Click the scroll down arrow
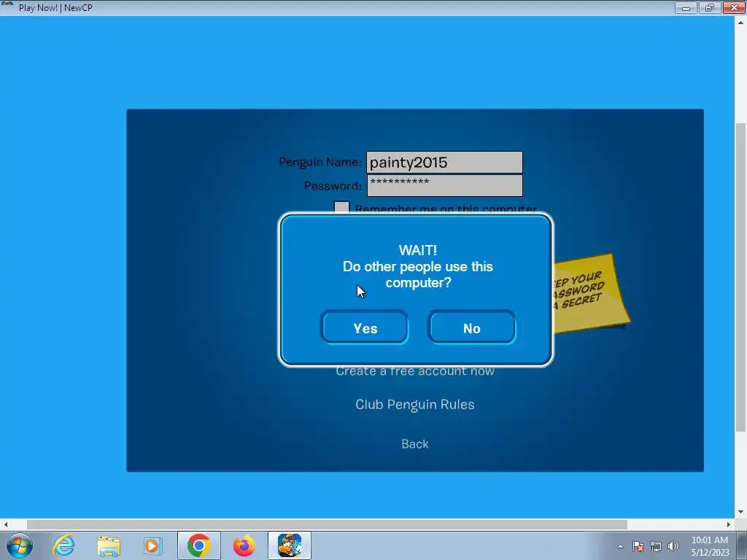The image size is (747, 560). [740, 513]
